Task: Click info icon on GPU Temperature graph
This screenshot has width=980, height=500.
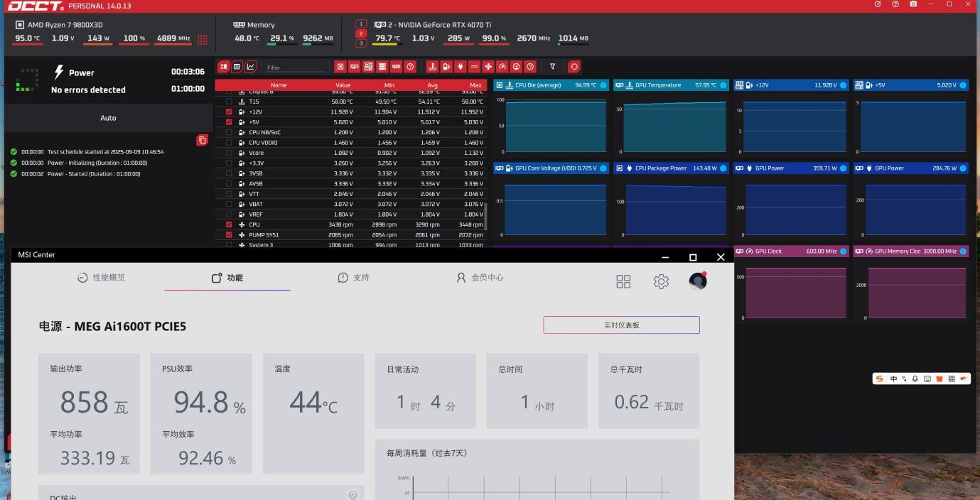Action: pyautogui.click(x=723, y=85)
